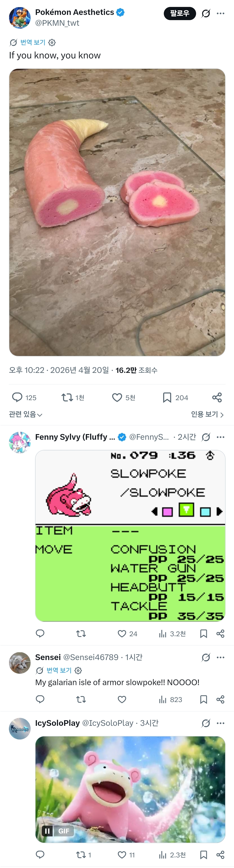Reply to the Pokémon Aesthetics post
Screen dimensions: 234x868
[x=17, y=398]
